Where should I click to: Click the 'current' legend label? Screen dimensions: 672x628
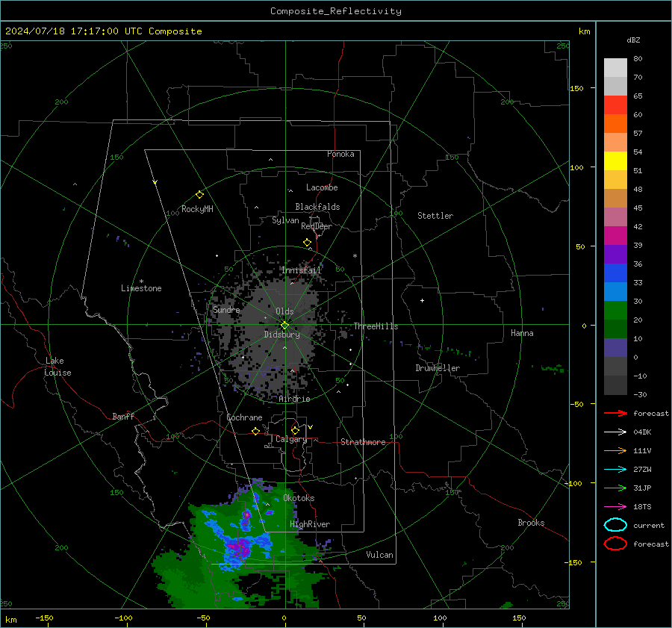coord(649,526)
